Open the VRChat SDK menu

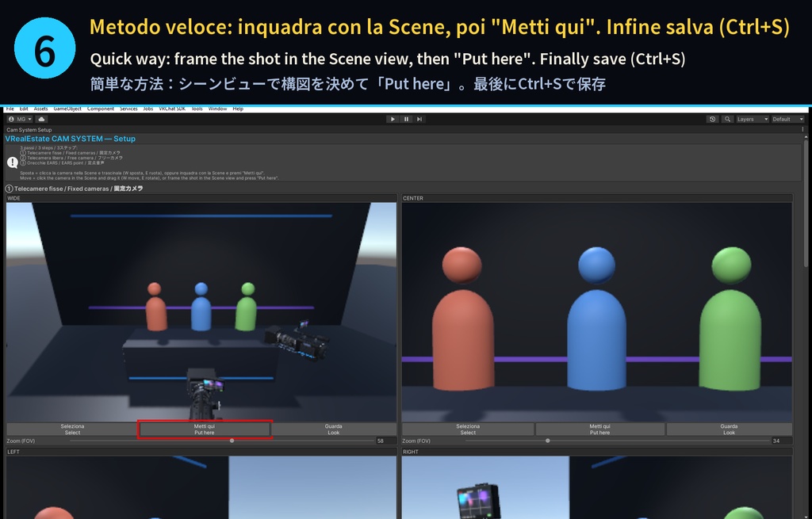(x=172, y=109)
